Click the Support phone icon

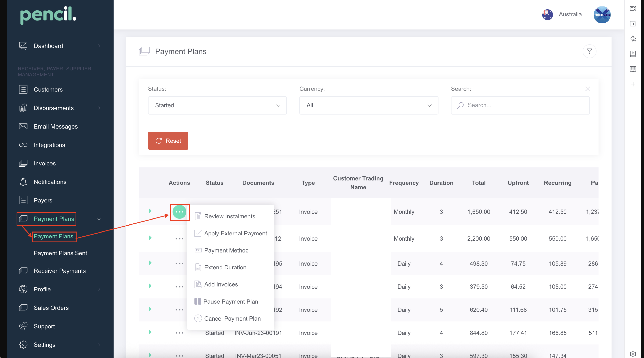(23, 326)
